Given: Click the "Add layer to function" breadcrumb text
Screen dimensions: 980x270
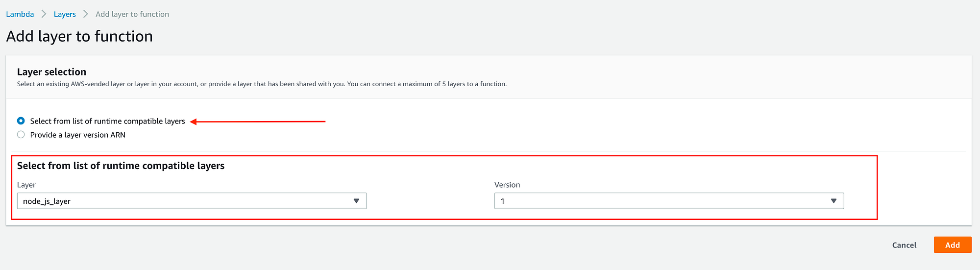Looking at the screenshot, I should (x=132, y=14).
